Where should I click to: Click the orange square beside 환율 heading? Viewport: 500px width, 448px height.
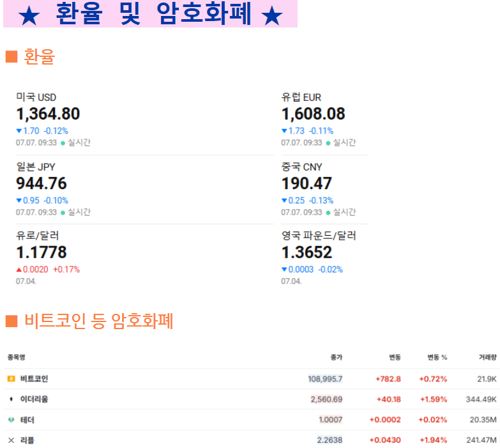[11, 57]
